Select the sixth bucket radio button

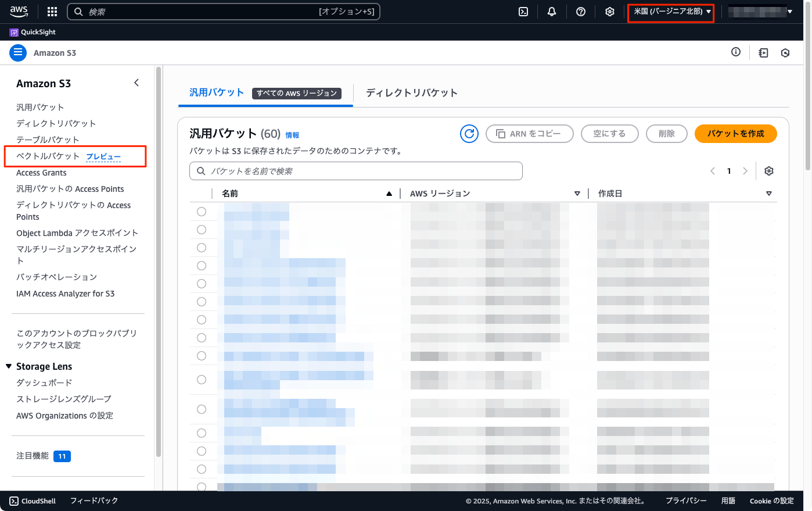pyautogui.click(x=202, y=302)
